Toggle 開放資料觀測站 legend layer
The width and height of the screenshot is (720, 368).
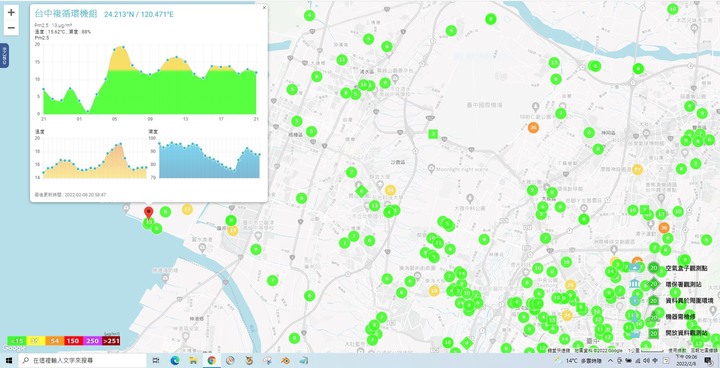(x=686, y=333)
